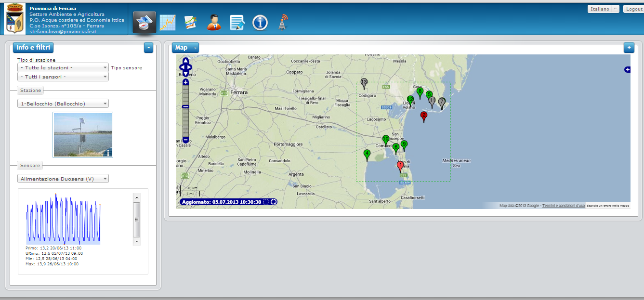Open the notes document edit icon

point(237,23)
